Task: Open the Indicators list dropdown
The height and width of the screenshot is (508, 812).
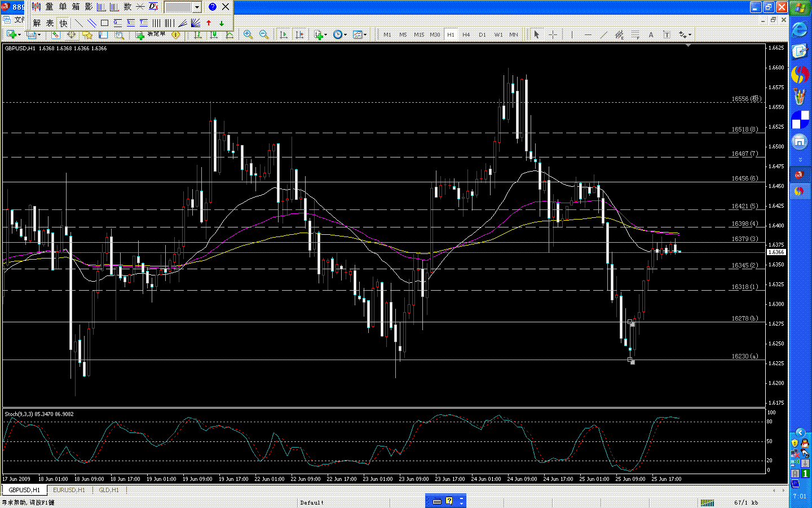Action: (x=320, y=34)
